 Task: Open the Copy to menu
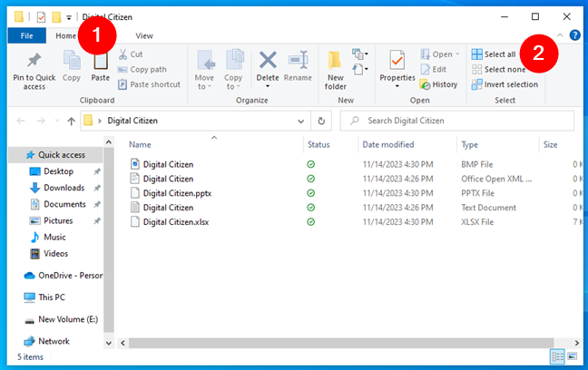(x=233, y=71)
